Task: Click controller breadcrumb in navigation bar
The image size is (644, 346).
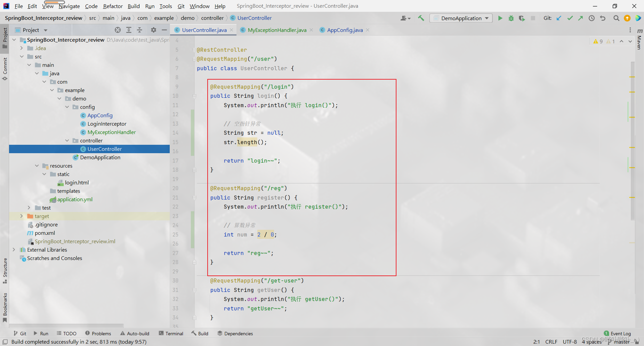Action: (x=212, y=18)
